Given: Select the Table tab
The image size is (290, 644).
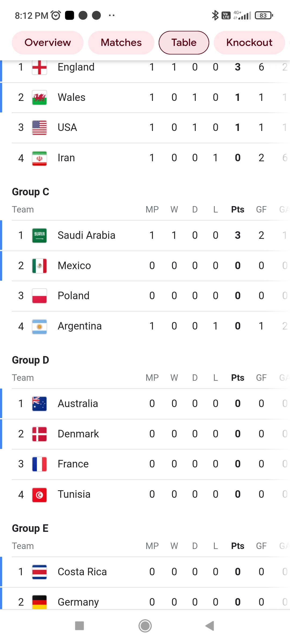Looking at the screenshot, I should [x=184, y=43].
